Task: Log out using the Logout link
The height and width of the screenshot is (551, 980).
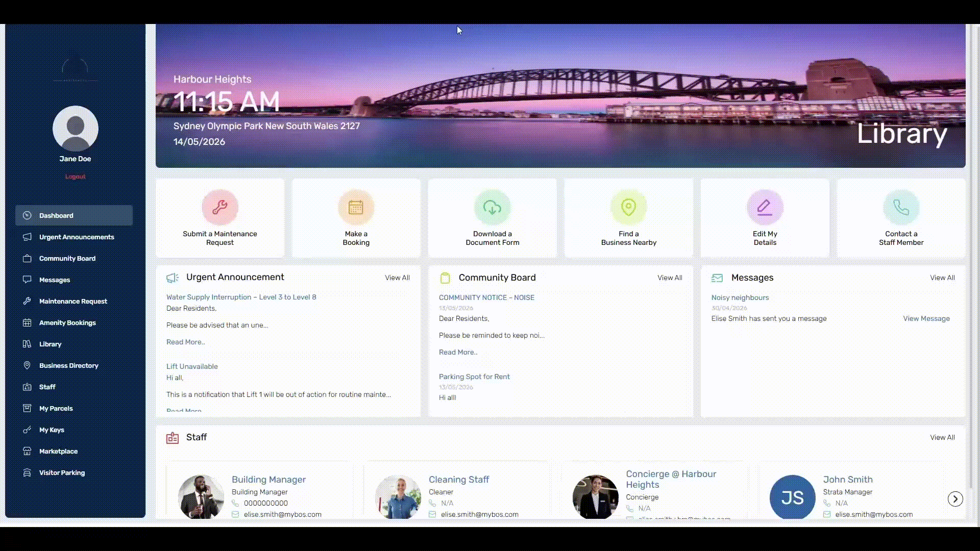Action: [76, 177]
